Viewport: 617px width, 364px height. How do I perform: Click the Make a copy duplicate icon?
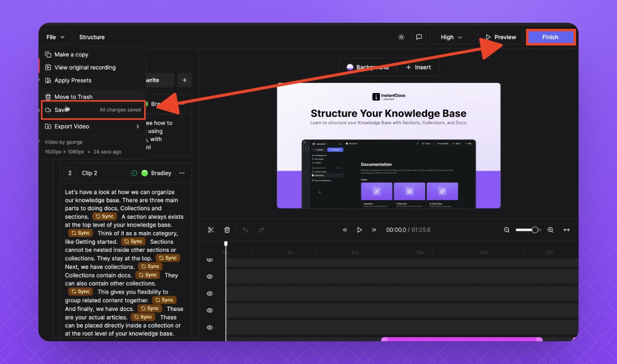[48, 55]
